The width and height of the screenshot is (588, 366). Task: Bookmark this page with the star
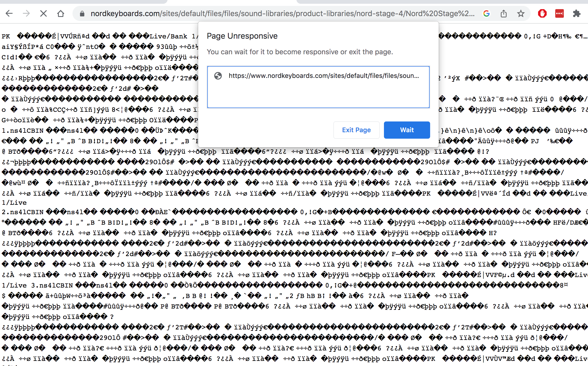coord(521,13)
